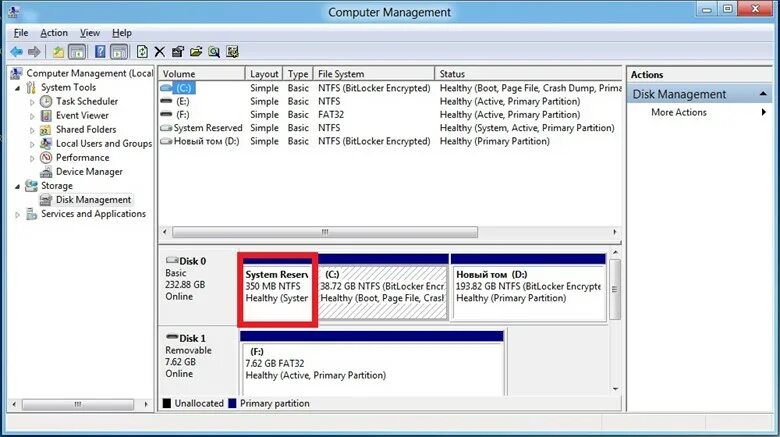Click the magnifier Explore toolbar icon
Image resolution: width=780 pixels, height=437 pixels.
pyautogui.click(x=214, y=52)
